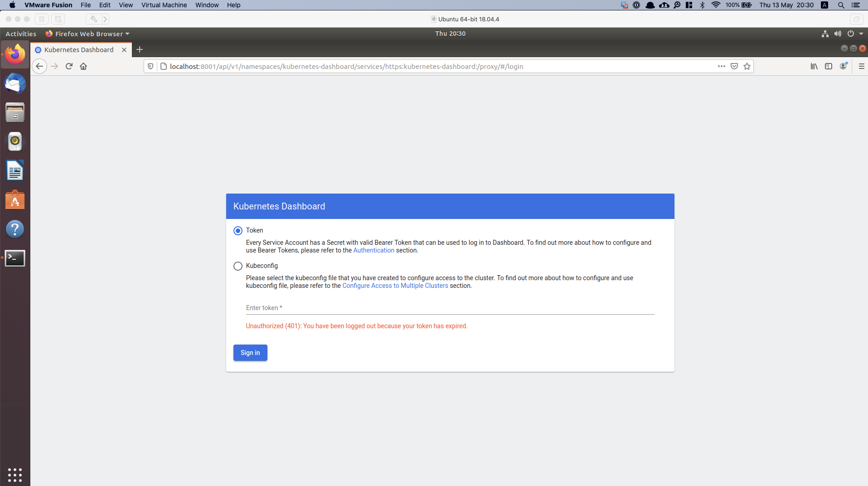Open VMware settings wrench button
868x486 pixels.
[93, 19]
